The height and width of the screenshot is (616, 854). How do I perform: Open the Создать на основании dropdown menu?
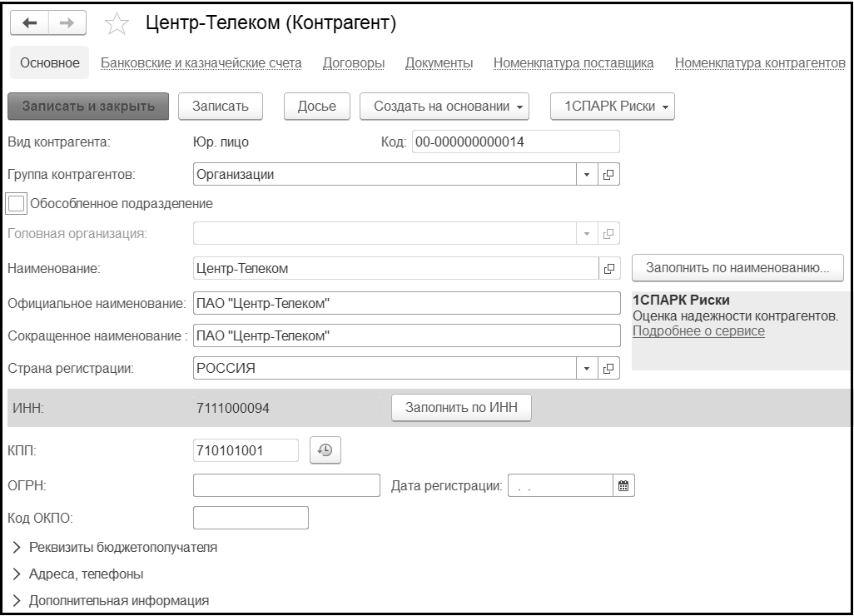[x=444, y=107]
